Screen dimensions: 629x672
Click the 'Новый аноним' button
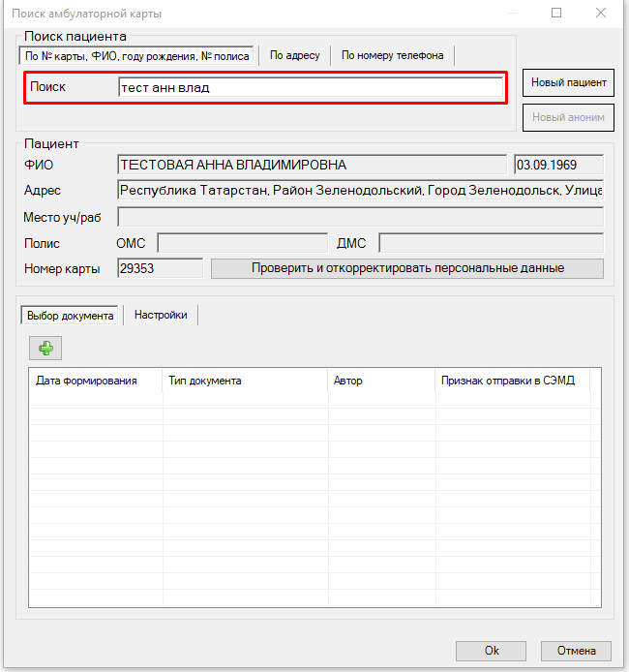coord(568,117)
